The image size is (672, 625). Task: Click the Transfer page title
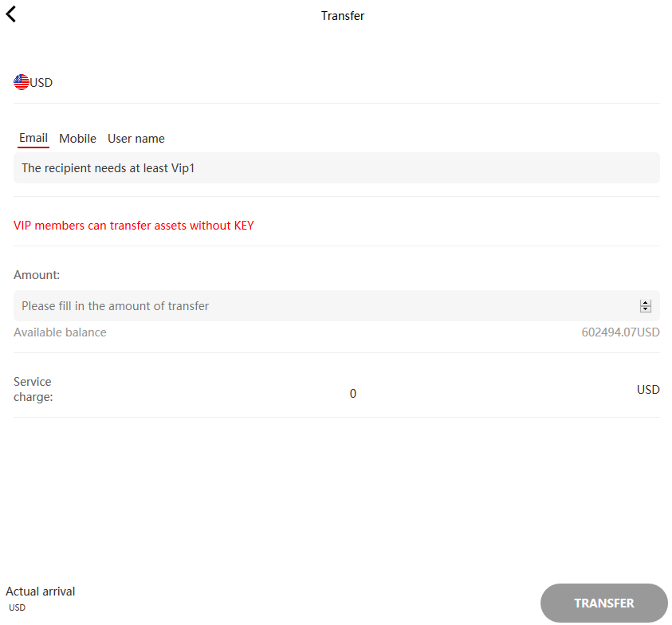[343, 15]
